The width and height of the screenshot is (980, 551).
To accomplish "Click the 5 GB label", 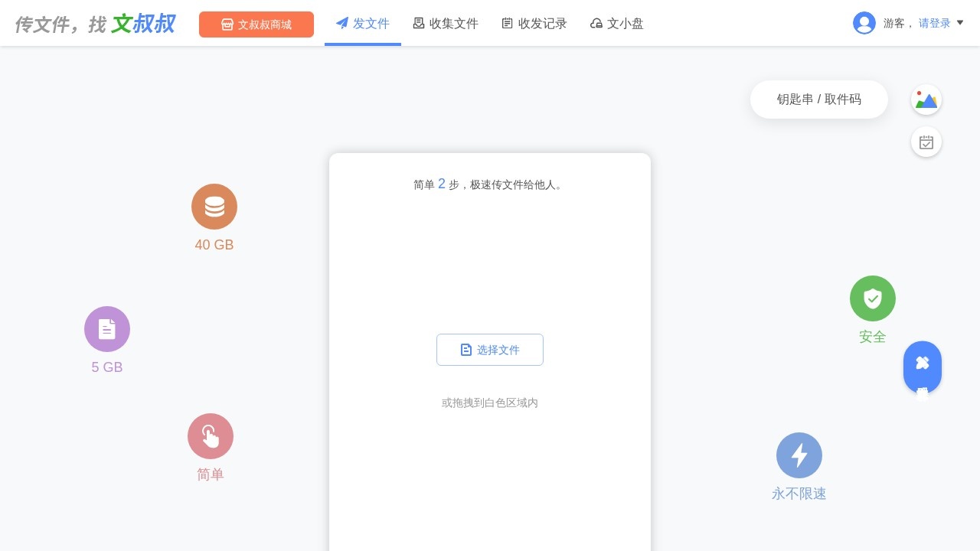I will point(107,367).
